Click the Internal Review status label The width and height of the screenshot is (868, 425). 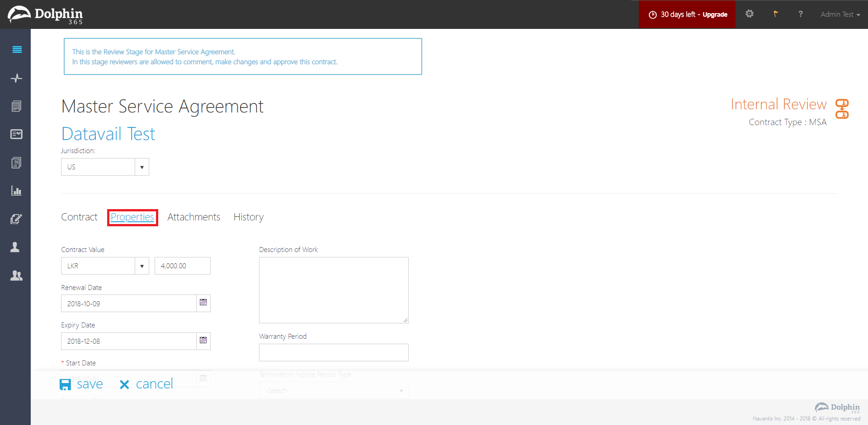(778, 104)
